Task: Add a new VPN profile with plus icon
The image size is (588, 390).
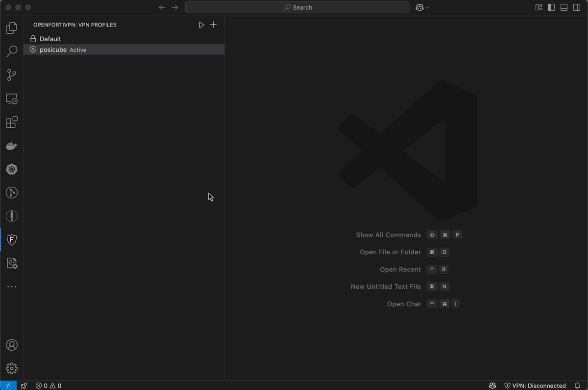Action: (213, 25)
